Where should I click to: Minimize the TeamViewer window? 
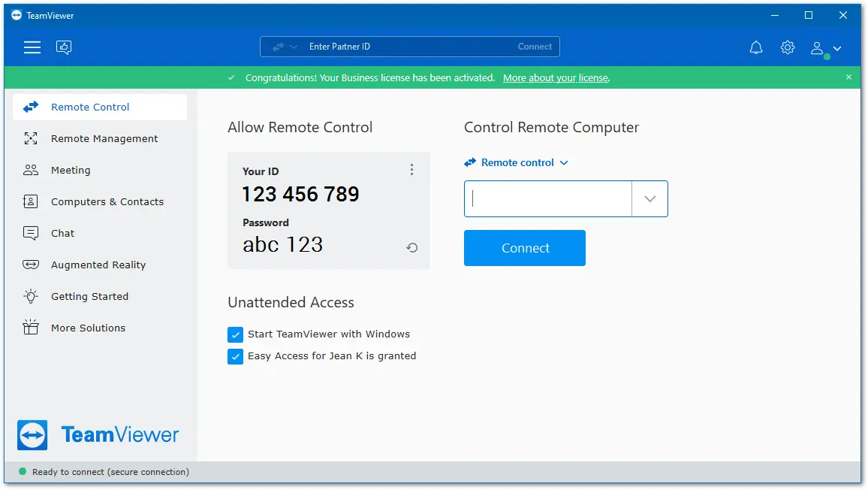[x=775, y=16]
